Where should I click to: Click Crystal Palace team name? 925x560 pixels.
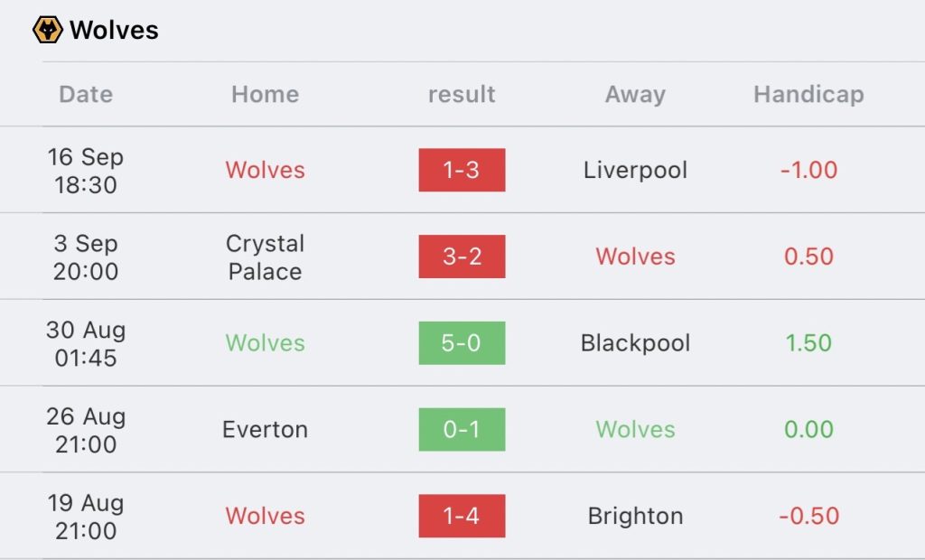265,257
